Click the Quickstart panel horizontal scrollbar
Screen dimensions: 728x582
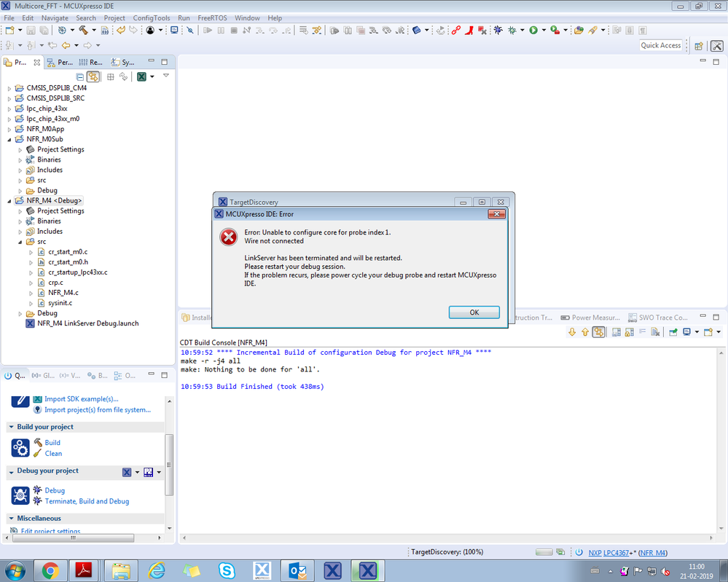pos(73,538)
